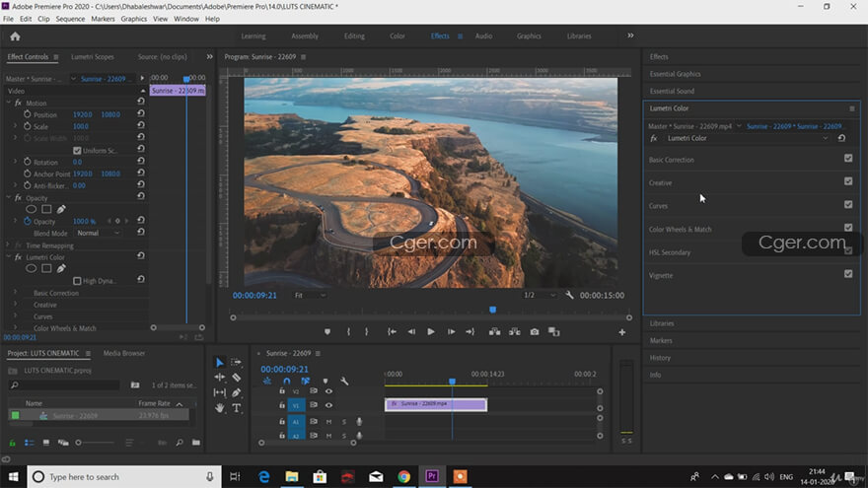This screenshot has height=488, width=868.
Task: Select the Hand tool
Action: coord(220,408)
